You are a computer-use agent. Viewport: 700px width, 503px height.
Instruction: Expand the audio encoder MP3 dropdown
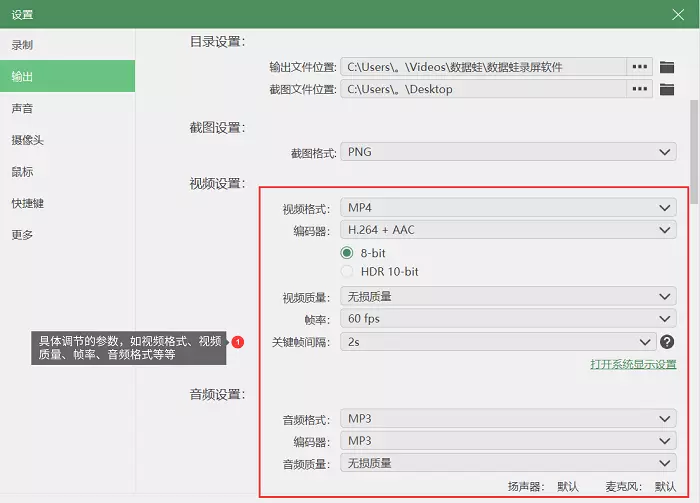(x=508, y=441)
